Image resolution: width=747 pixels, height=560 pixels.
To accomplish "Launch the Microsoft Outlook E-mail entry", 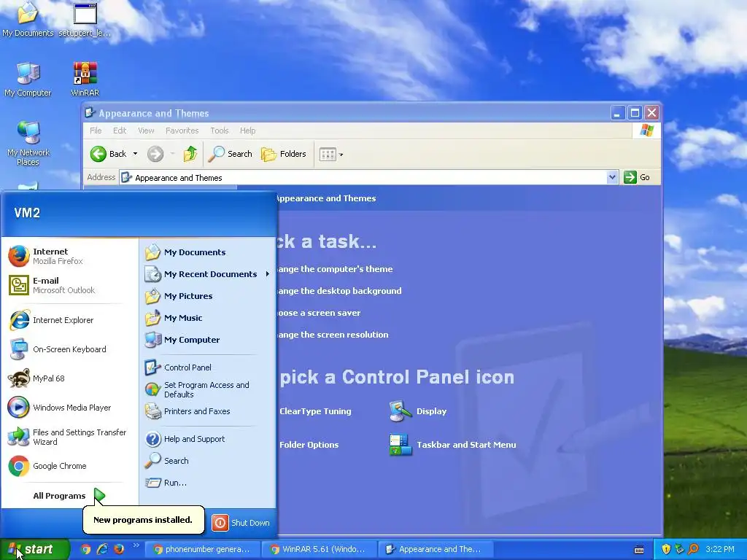I will tap(69, 285).
